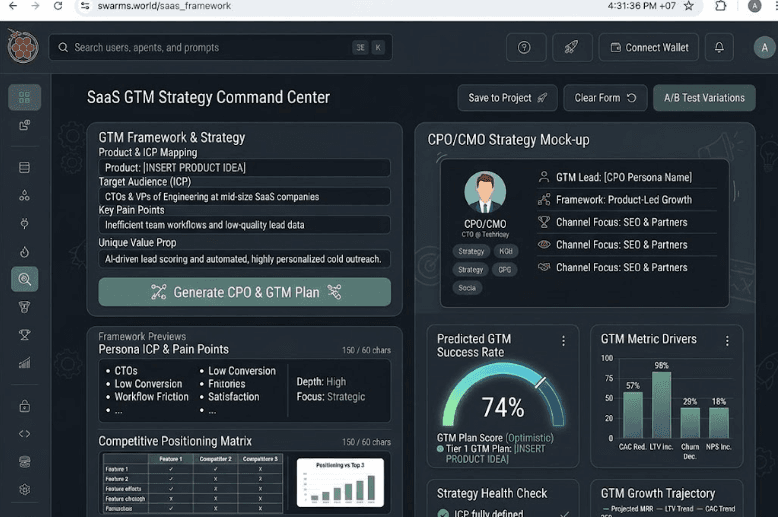778x517 pixels.
Task: Open the bar chart analytics icon in sidebar
Action: coord(24,363)
